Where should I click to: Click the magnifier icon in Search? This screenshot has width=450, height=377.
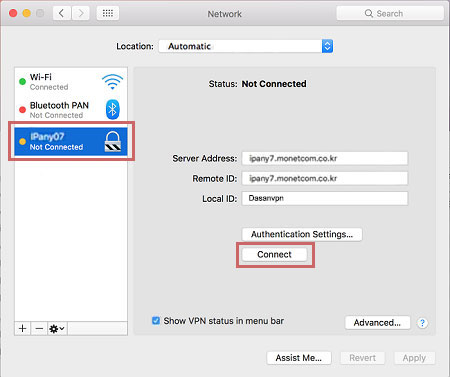coord(368,13)
